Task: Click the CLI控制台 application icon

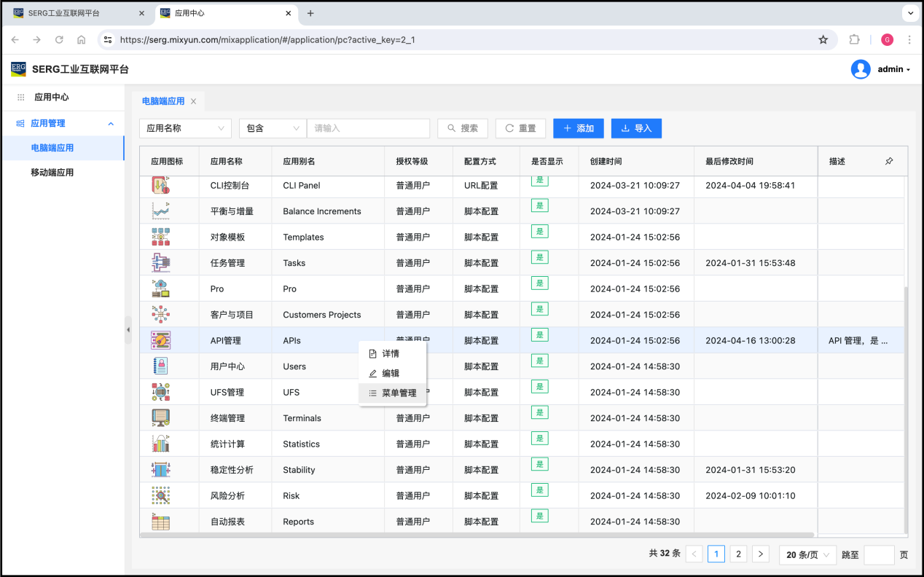Action: pyautogui.click(x=160, y=185)
